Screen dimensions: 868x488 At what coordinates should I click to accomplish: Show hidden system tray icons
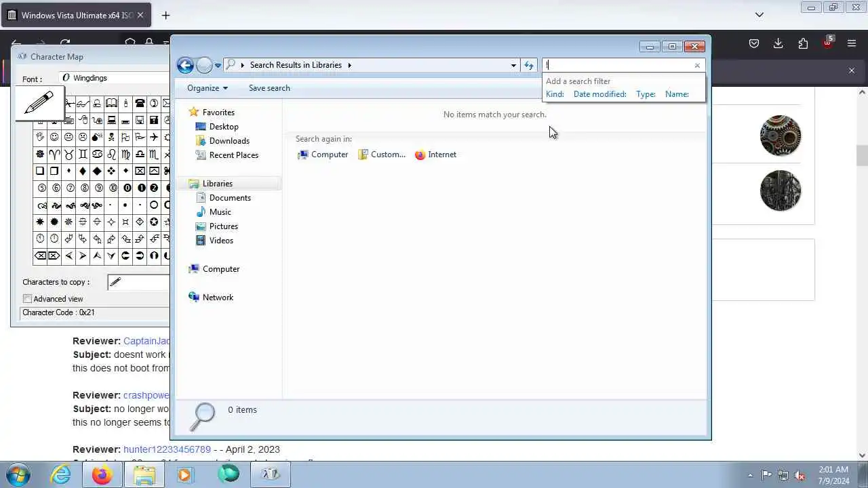pyautogui.click(x=750, y=475)
